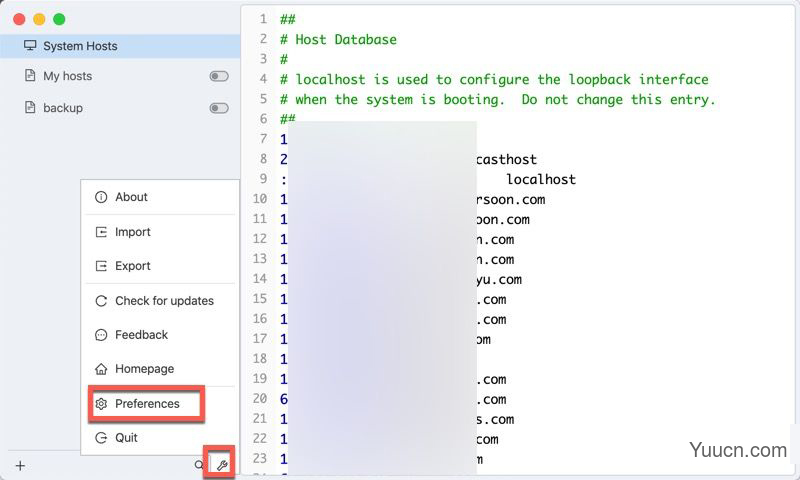The height and width of the screenshot is (480, 800).
Task: Minimize window with yellow button
Action: 39,19
